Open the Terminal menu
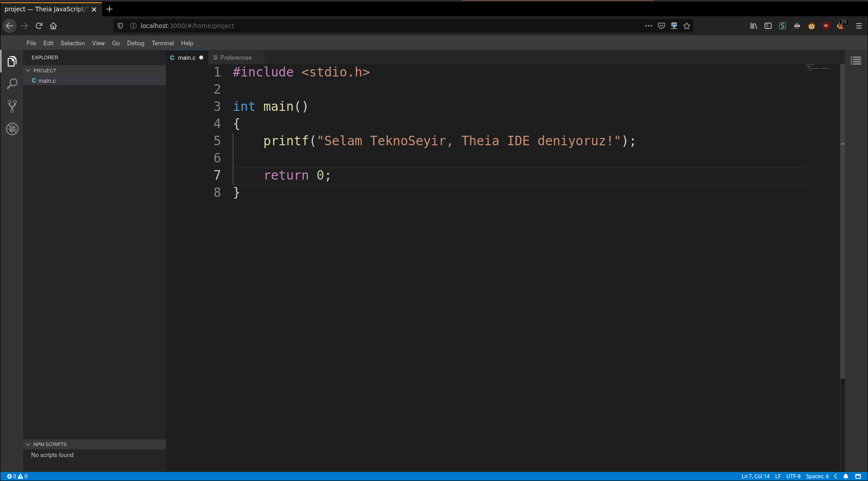The height and width of the screenshot is (481, 868). tap(163, 43)
